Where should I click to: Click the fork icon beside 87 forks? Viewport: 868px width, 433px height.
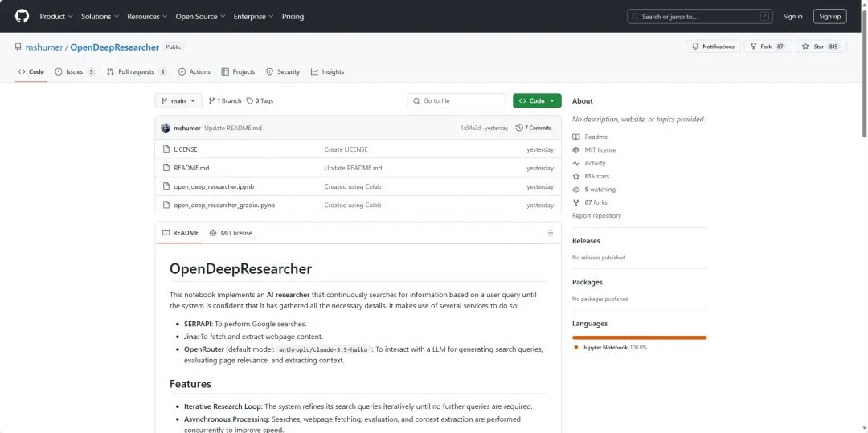click(x=576, y=202)
